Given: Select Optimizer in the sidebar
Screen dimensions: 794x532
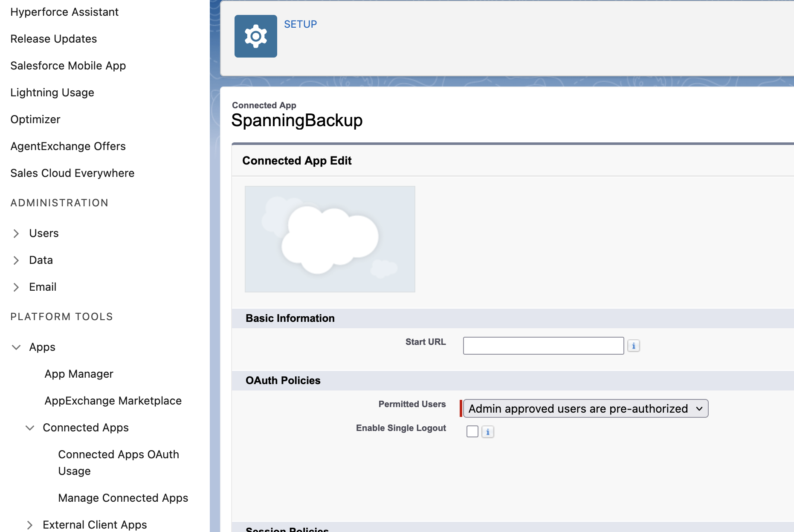Looking at the screenshot, I should pos(35,119).
